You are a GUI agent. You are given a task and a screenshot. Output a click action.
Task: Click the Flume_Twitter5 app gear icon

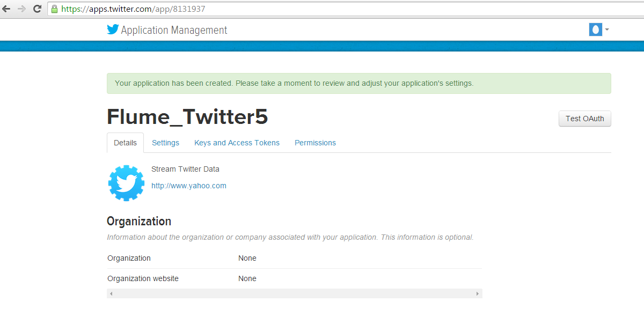(126, 183)
